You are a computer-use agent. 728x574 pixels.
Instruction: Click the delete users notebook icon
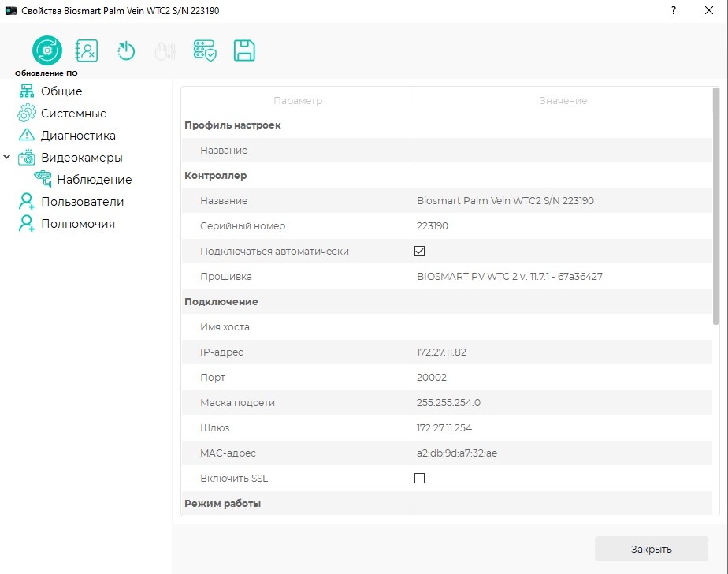pyautogui.click(x=87, y=50)
